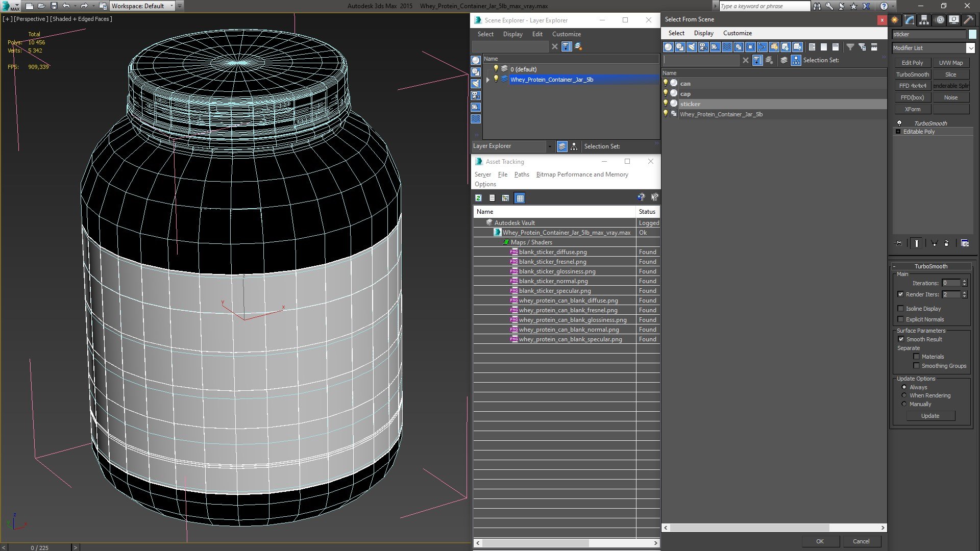Toggle the TurboSmooth modifier lightbulb off
The width and height of the screenshot is (980, 551).
(899, 123)
